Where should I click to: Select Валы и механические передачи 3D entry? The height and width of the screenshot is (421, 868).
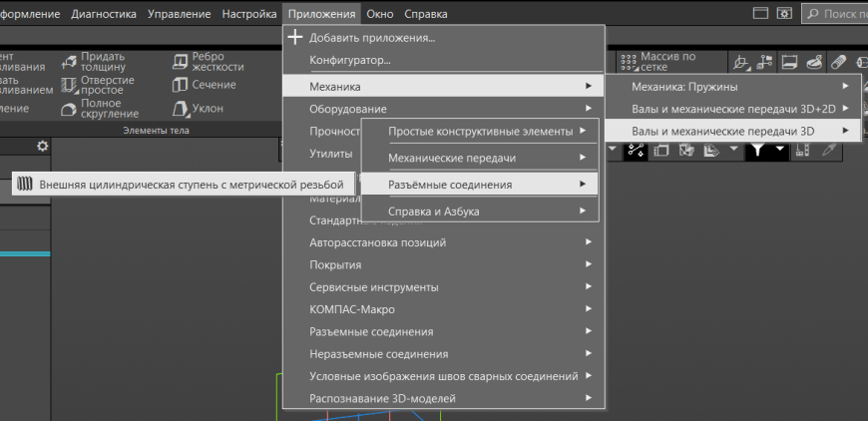click(734, 132)
